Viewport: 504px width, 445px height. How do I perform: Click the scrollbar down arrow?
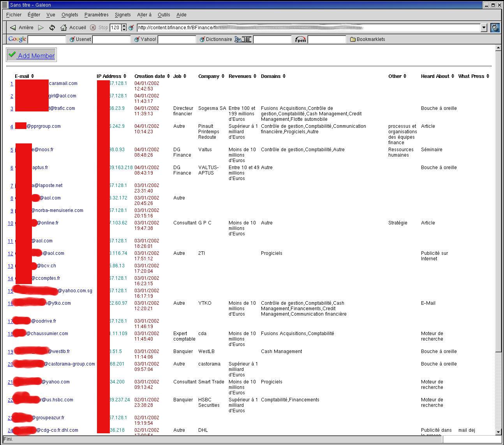point(498,432)
